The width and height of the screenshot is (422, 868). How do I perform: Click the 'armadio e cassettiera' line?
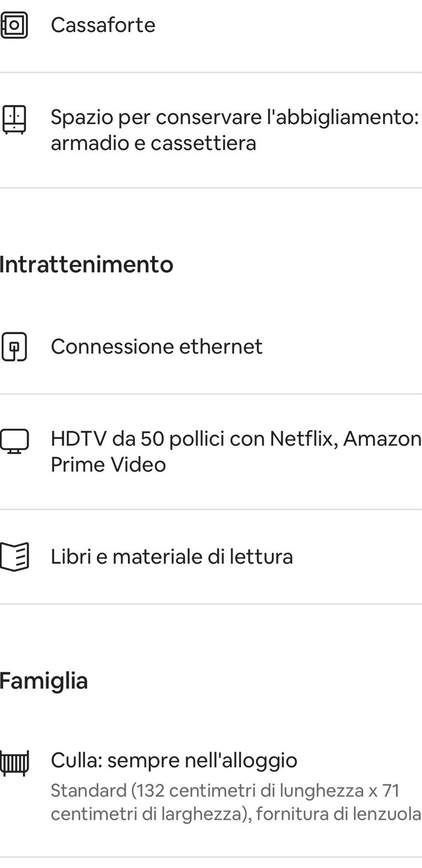click(153, 143)
